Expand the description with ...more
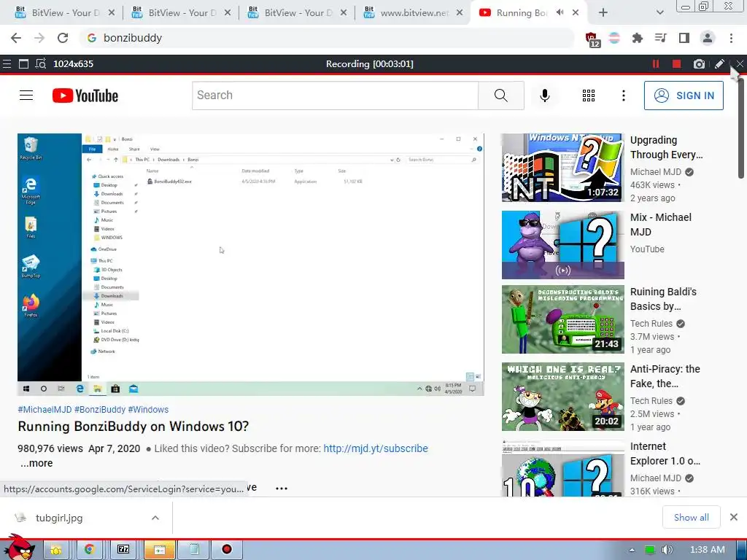Viewport: 747px width, 560px height. pyautogui.click(x=36, y=463)
